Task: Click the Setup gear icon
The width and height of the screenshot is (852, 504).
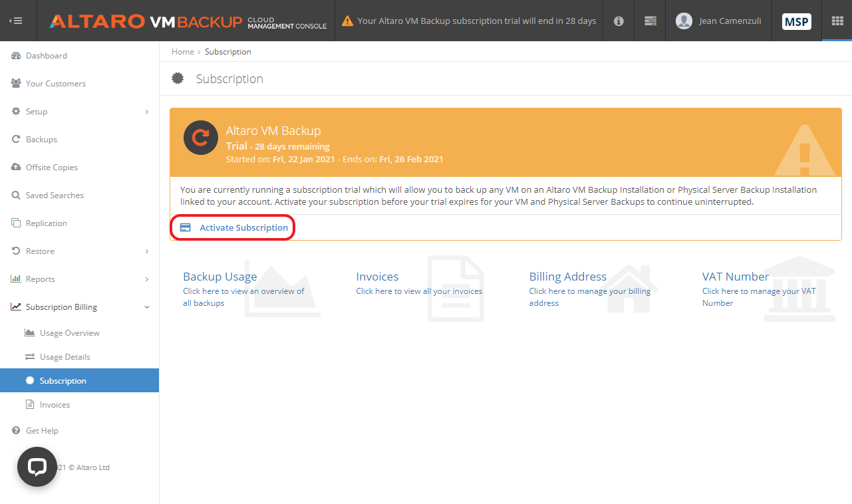Action: click(x=16, y=112)
